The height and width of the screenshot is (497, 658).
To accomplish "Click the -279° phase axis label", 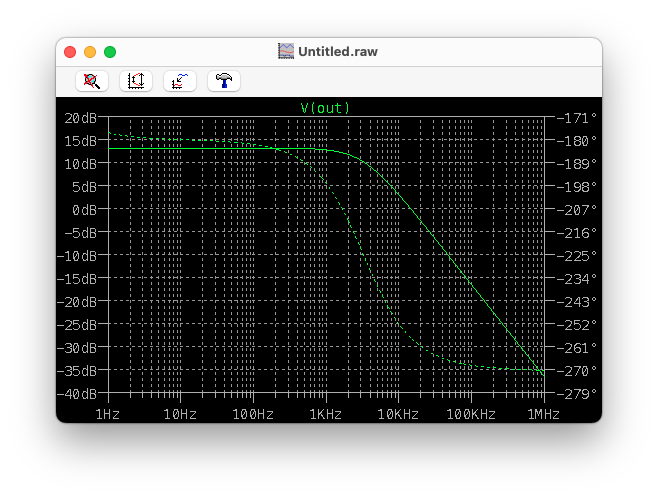I will (577, 394).
